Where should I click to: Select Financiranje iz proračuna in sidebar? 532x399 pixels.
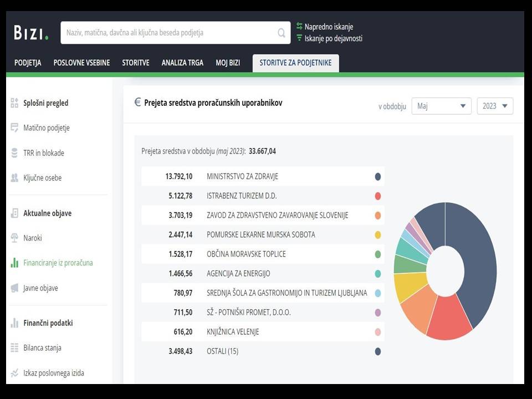(x=58, y=263)
